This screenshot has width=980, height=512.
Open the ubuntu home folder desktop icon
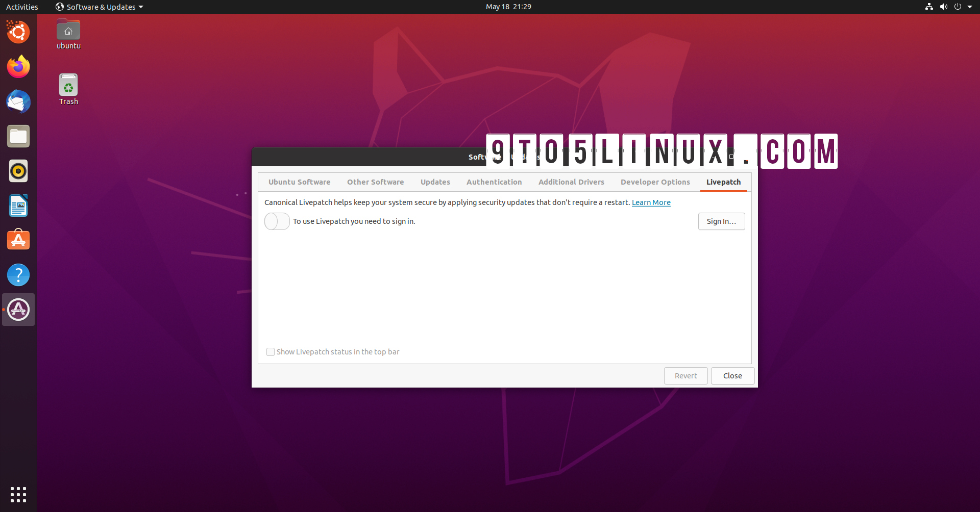[68, 34]
